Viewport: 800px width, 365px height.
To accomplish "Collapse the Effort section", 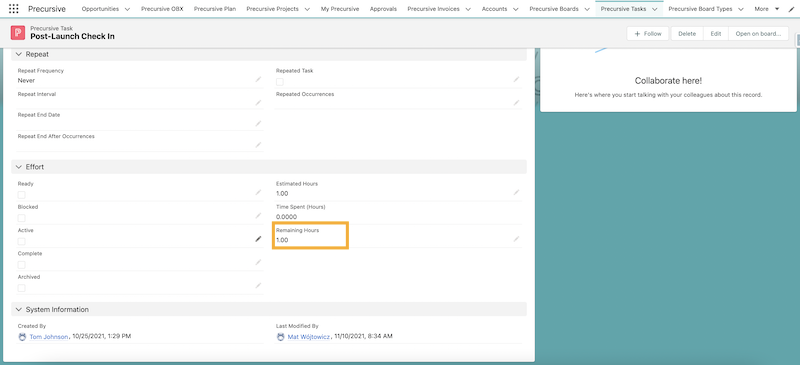I will click(19, 167).
